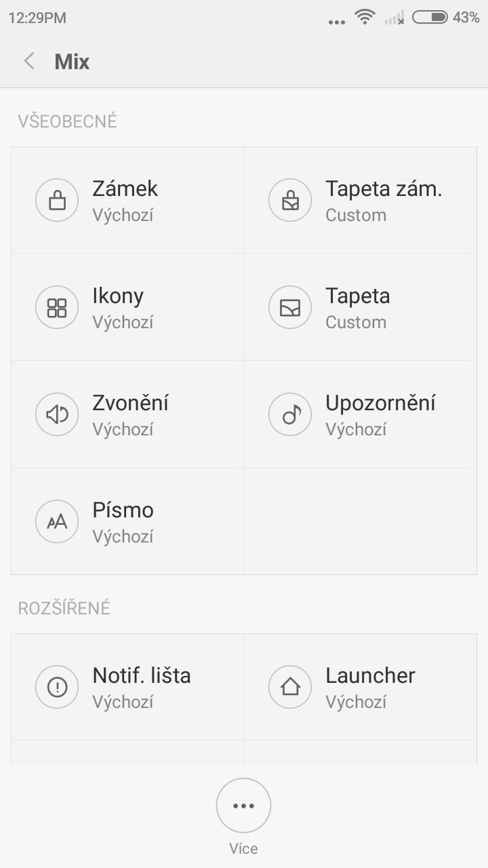This screenshot has width=488, height=868.
Task: Tap the Launcher home icon
Action: click(290, 687)
